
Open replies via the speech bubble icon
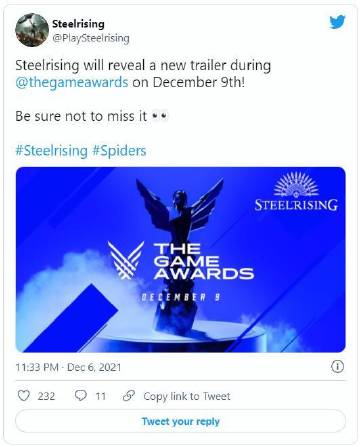(80, 396)
